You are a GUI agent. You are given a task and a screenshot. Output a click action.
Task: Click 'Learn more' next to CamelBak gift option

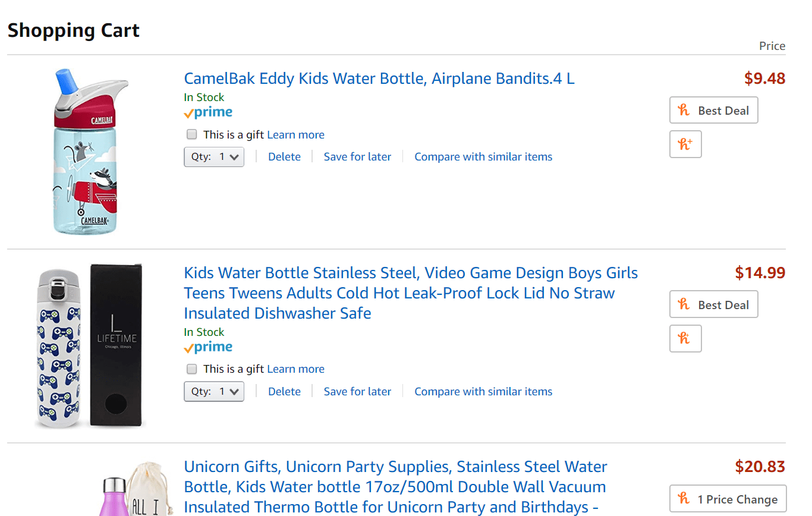[295, 135]
